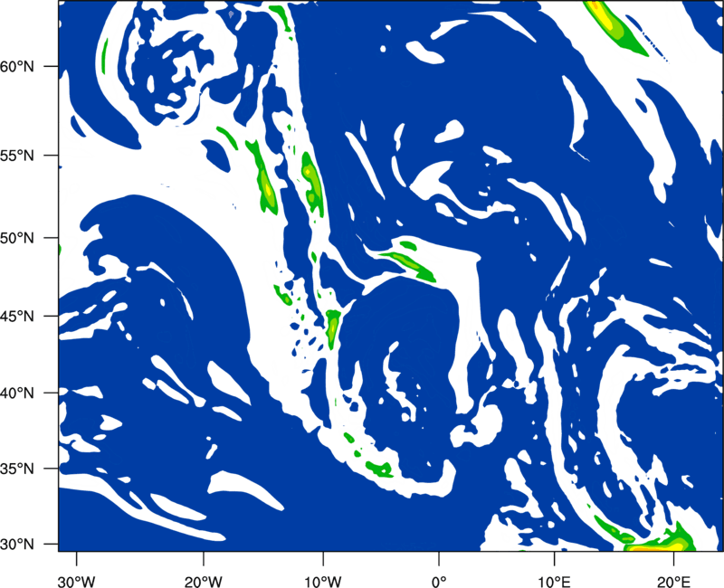724x588 pixels.
Task: Click the 30°W longitude label
Action: pyautogui.click(x=77, y=582)
